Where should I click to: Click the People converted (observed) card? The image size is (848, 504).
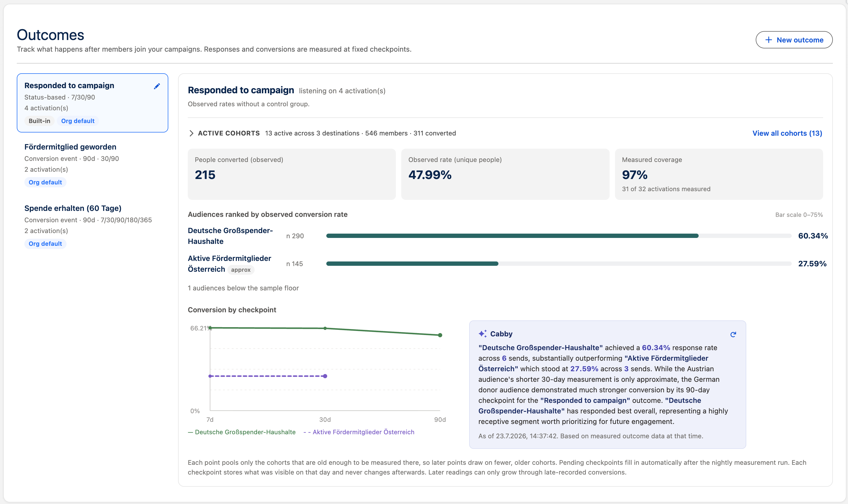tap(292, 174)
